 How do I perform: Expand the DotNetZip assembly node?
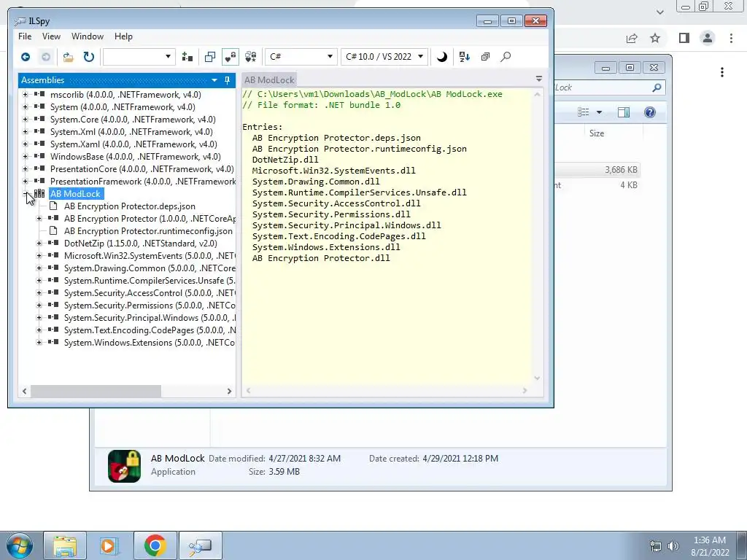click(x=39, y=244)
